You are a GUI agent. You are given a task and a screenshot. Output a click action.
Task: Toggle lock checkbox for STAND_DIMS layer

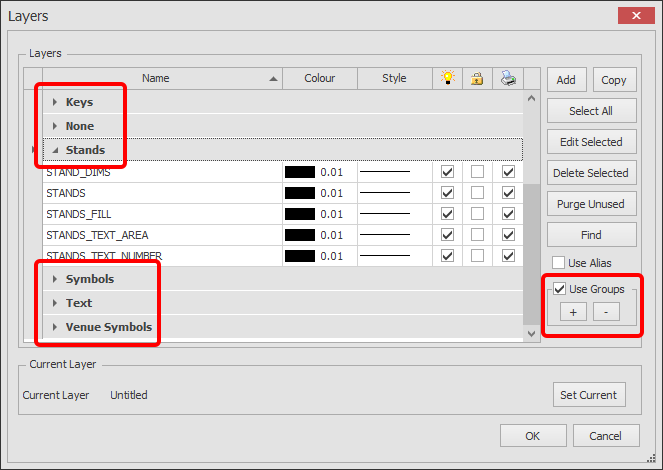tap(477, 172)
